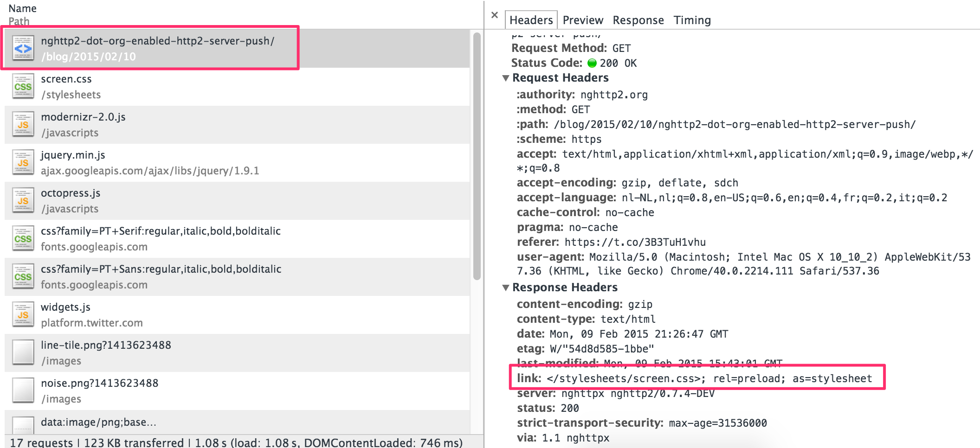Open the Timing tab
The image size is (980, 448).
pyautogui.click(x=692, y=20)
